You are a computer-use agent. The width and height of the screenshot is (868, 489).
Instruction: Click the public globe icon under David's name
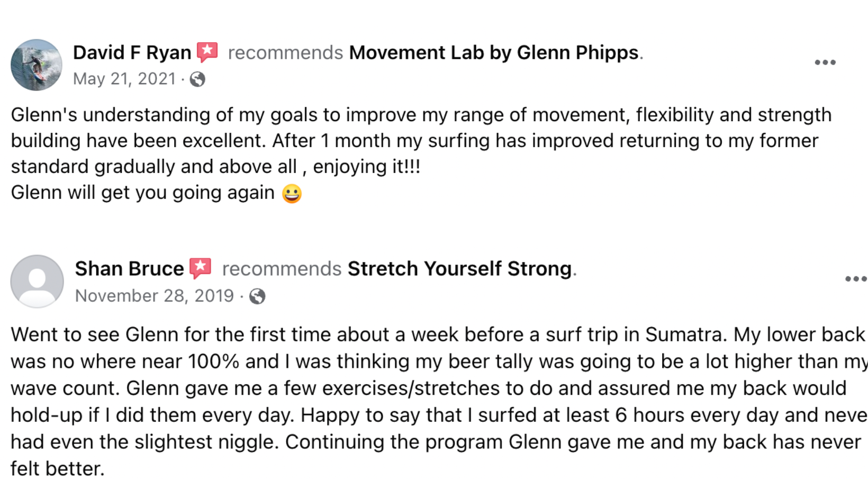pos(197,79)
